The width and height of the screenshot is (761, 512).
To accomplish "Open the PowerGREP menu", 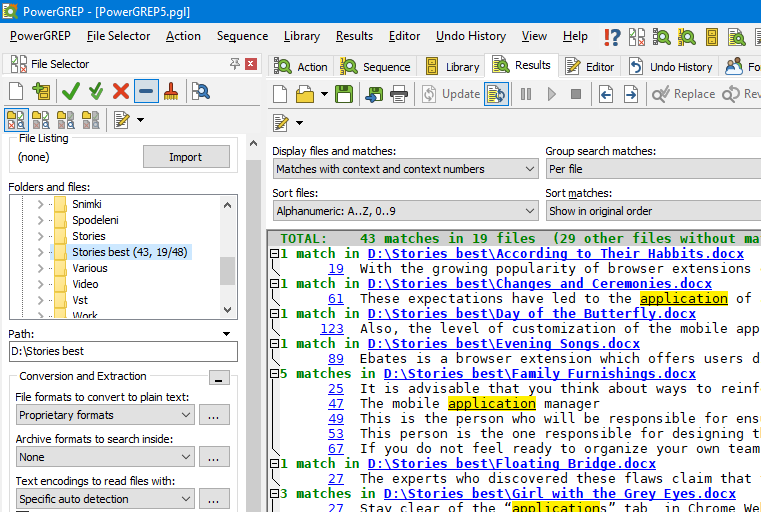I will 40,36.
